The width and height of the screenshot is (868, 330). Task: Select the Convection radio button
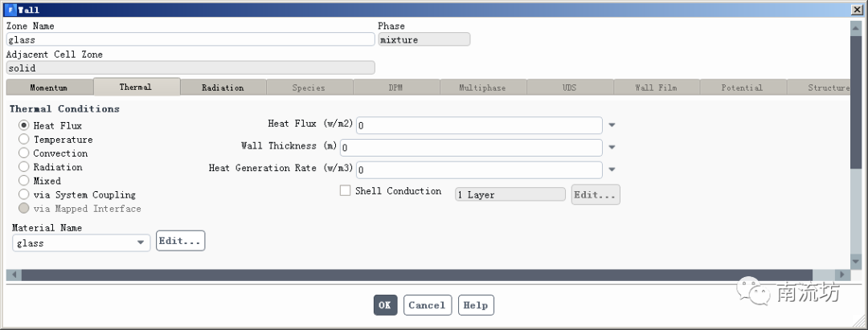(24, 153)
